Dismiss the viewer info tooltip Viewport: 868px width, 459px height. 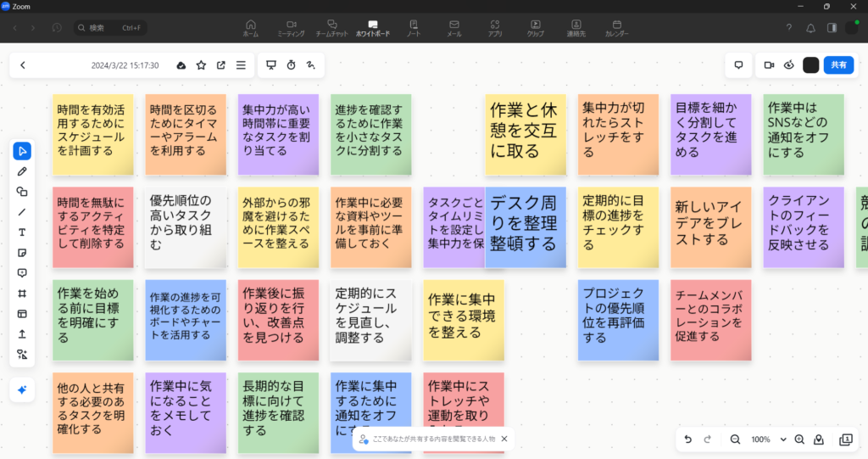(x=504, y=439)
